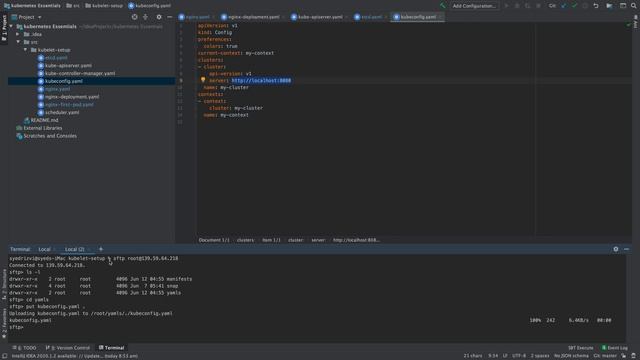Collapse the src folder
The width and height of the screenshot is (640, 360).
[18, 42]
